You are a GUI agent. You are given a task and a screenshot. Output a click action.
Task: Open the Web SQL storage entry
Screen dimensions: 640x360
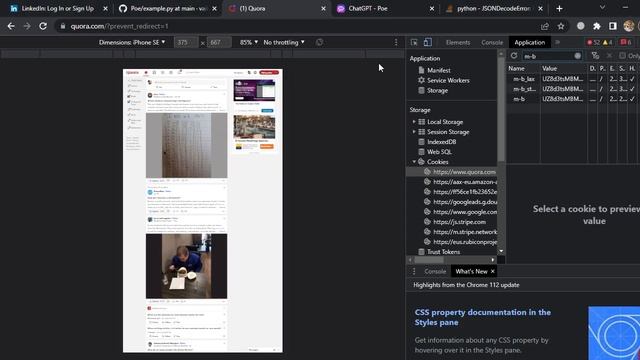click(435, 152)
